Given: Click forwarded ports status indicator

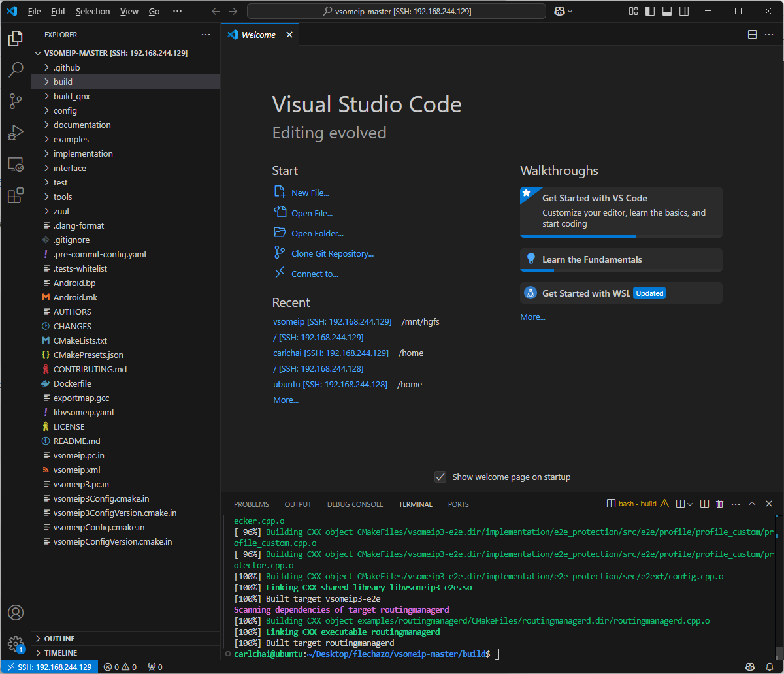Looking at the screenshot, I should coord(155,667).
